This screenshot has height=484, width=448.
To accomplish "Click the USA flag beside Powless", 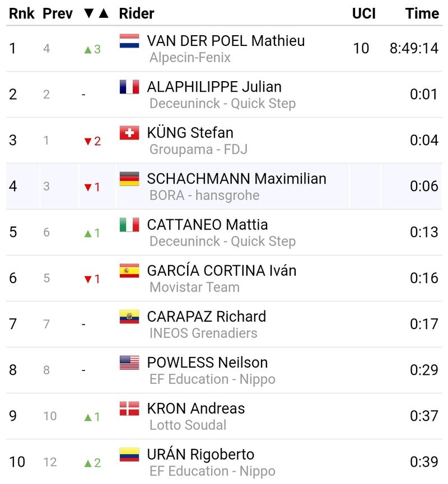I will (129, 363).
